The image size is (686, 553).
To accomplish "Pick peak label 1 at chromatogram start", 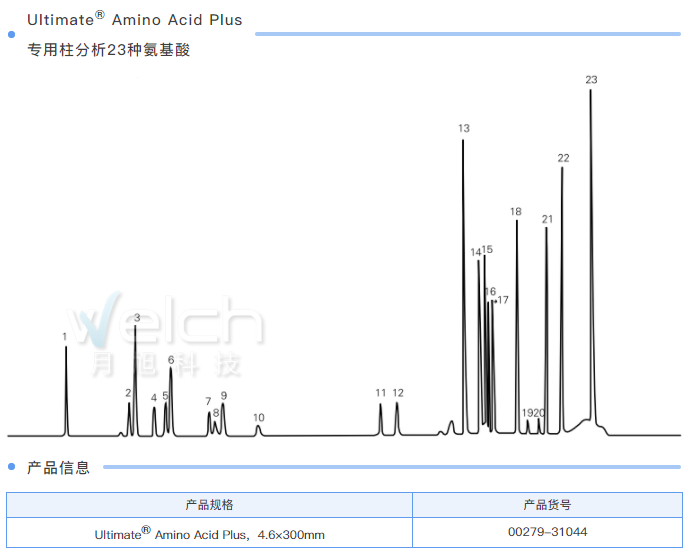I will (x=65, y=337).
